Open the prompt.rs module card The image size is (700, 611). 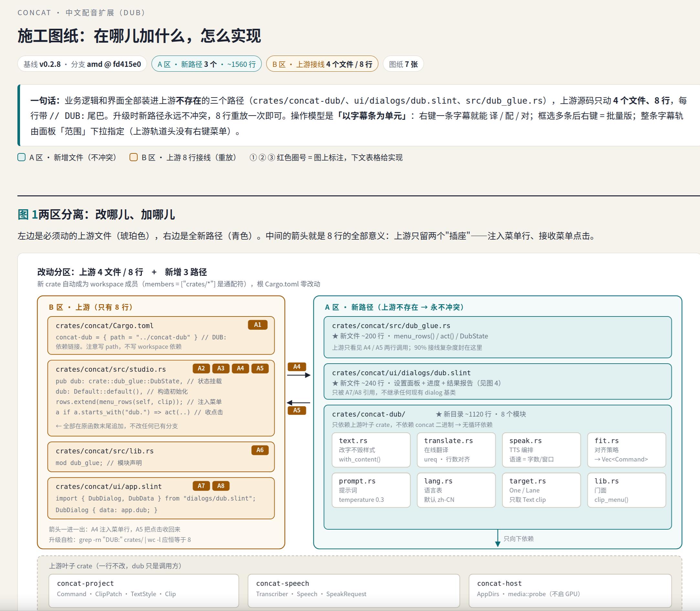(371, 490)
